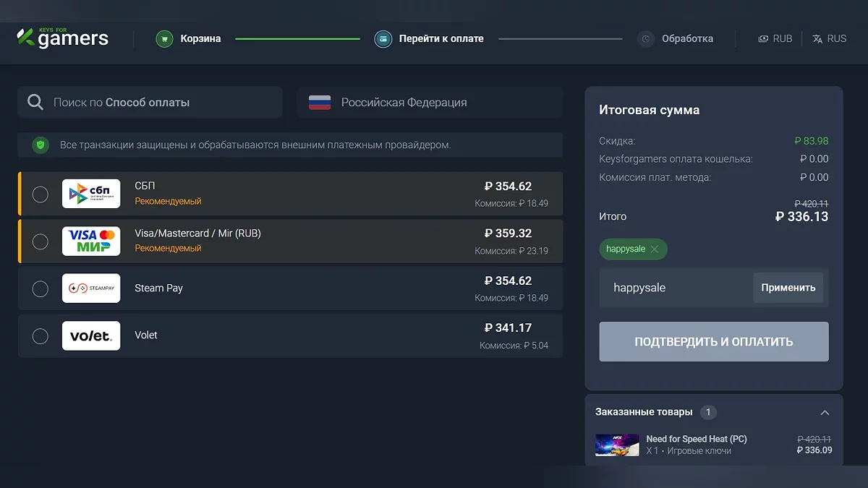Click the green shield security icon
Screen dimensions: 868x488
[x=41, y=145]
